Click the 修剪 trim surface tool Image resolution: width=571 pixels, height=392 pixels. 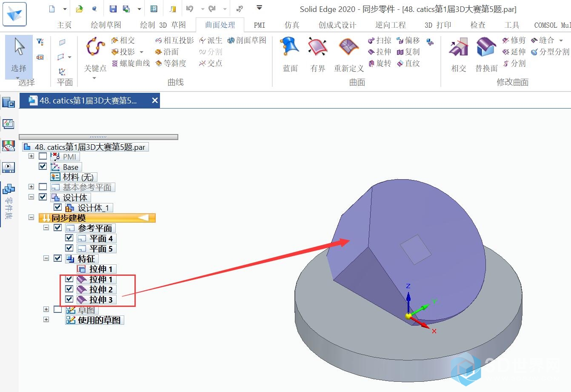click(x=514, y=40)
